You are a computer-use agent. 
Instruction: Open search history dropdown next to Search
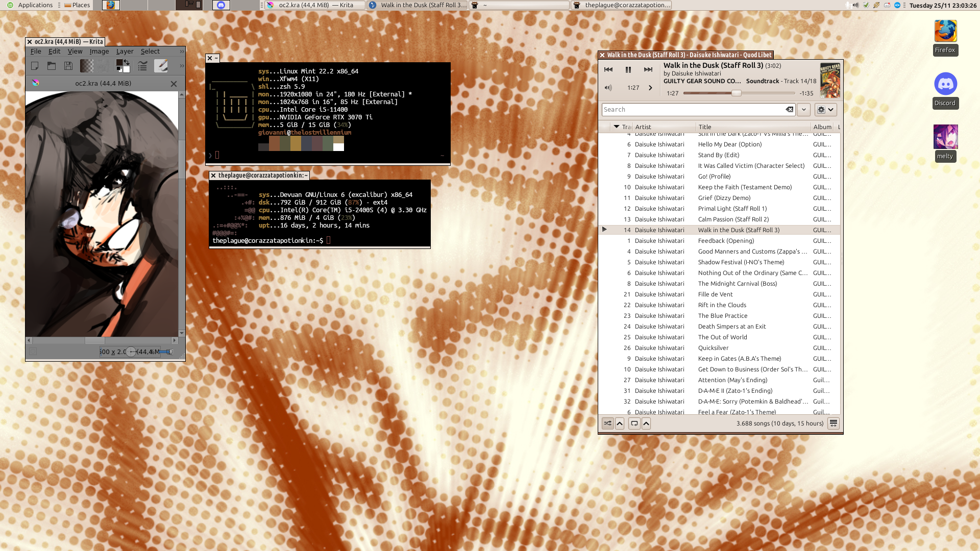pyautogui.click(x=803, y=110)
